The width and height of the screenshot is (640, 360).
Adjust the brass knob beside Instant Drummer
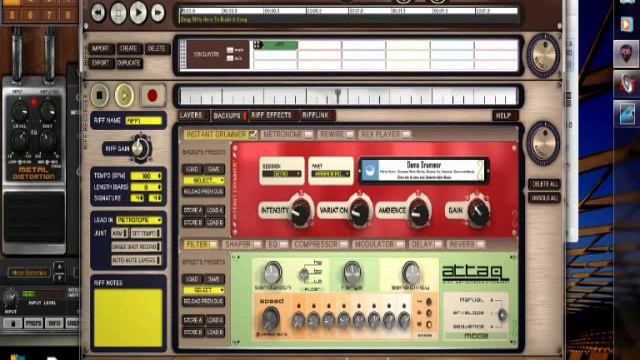coord(543,143)
